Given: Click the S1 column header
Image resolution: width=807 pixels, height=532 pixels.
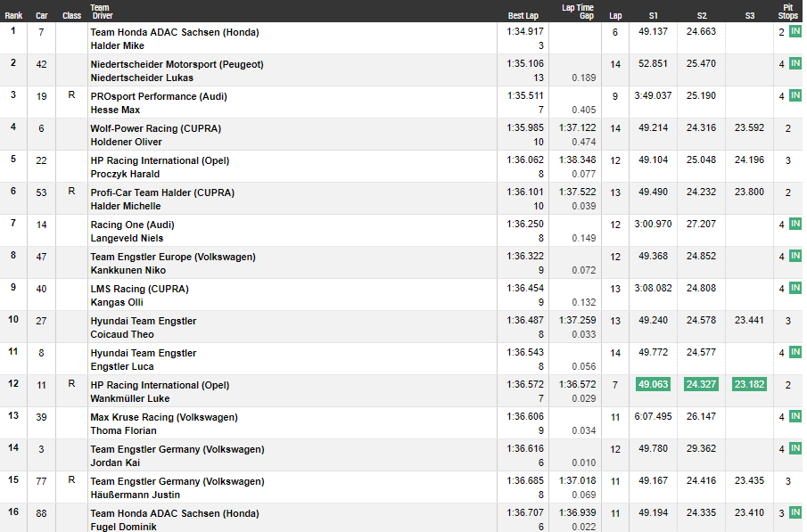Looking at the screenshot, I should pos(653,15).
